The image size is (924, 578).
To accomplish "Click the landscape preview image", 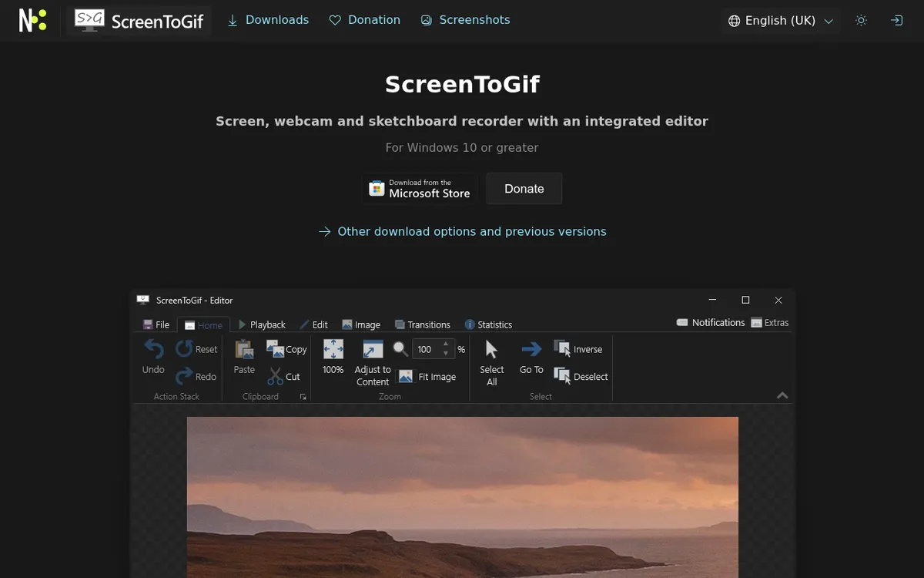I will click(463, 497).
